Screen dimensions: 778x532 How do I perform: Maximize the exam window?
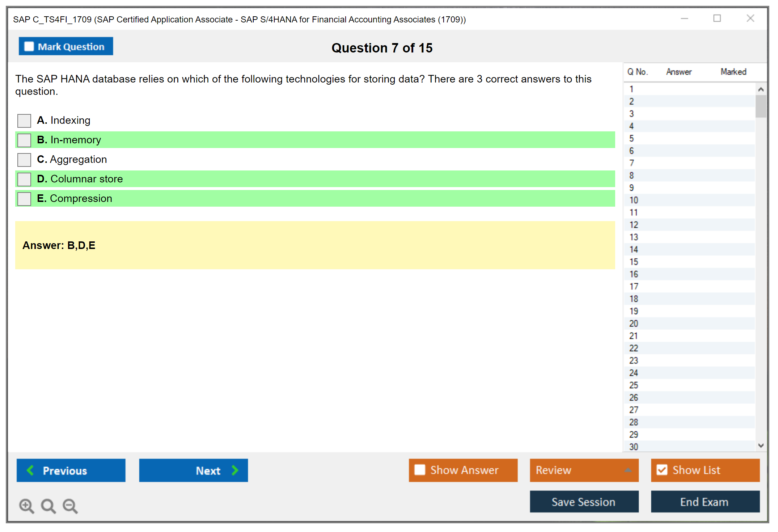point(717,18)
